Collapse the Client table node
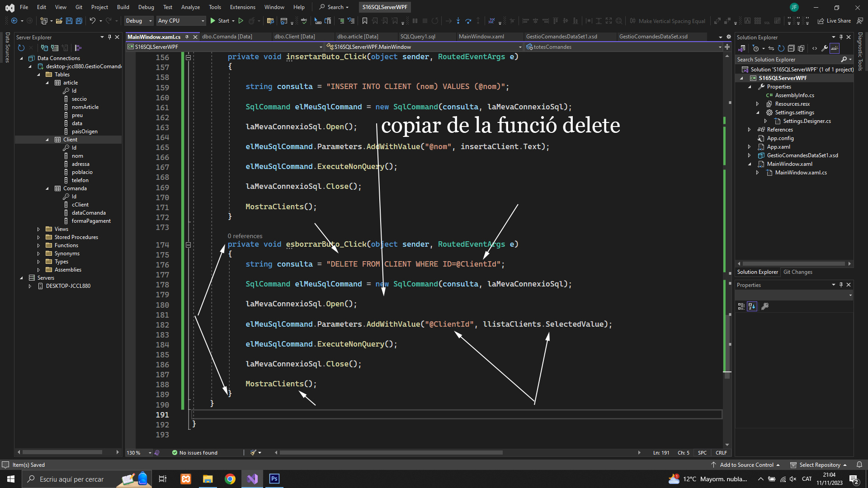Image resolution: width=868 pixels, height=488 pixels. [x=47, y=140]
